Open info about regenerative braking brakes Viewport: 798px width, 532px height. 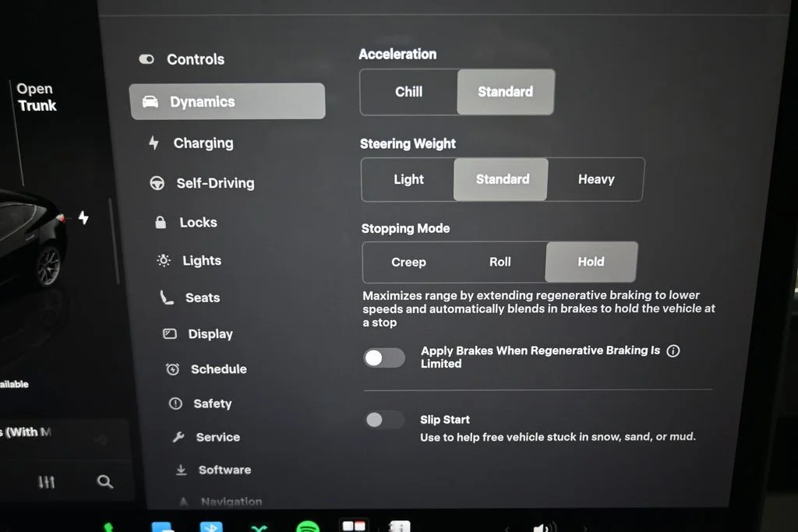pos(673,351)
